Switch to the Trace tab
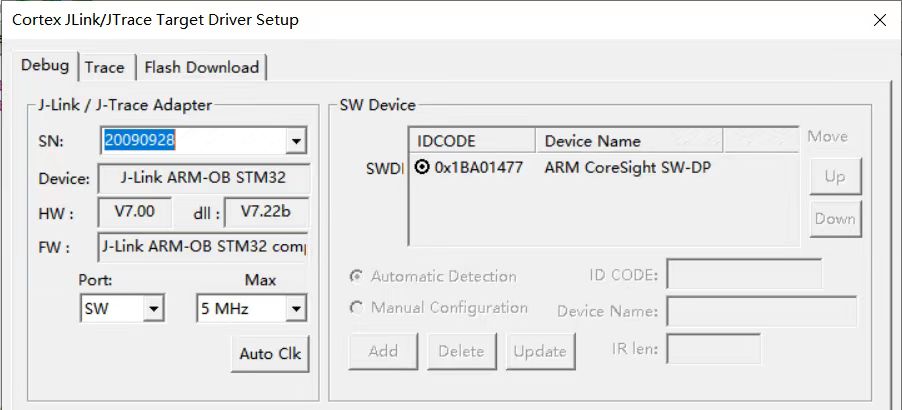The height and width of the screenshot is (410, 902). (x=104, y=67)
